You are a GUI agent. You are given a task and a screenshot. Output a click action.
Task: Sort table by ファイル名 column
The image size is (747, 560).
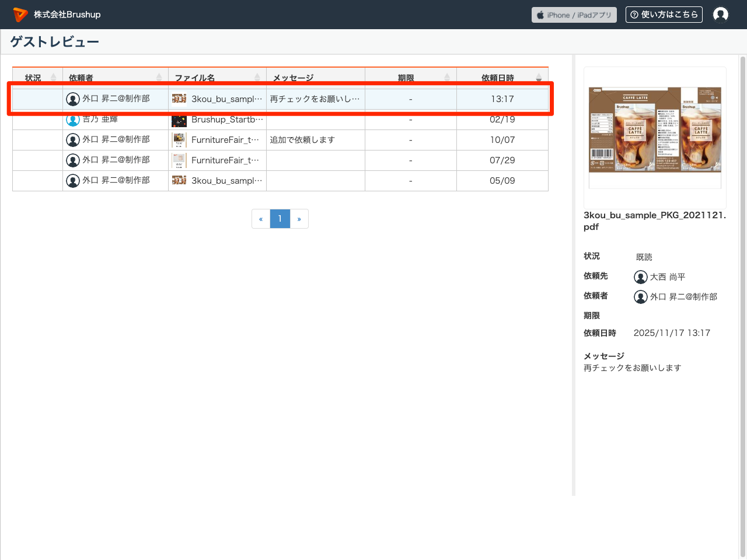217,78
